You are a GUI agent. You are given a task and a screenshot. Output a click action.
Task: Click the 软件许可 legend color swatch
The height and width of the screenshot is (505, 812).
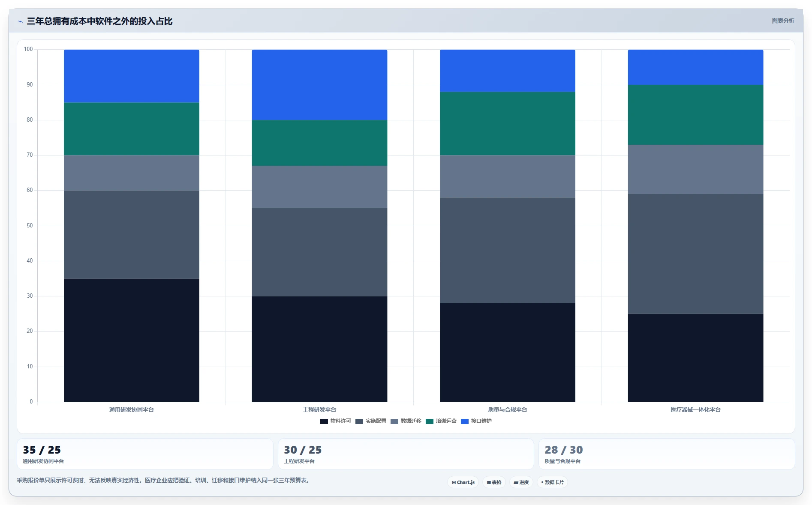(324, 421)
